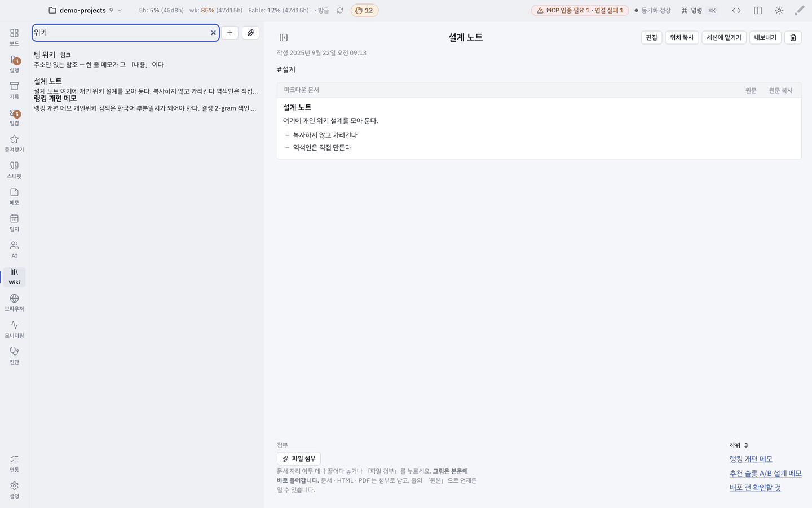Open 추천 슬롯 A/B 설계 메모 link
Image resolution: width=812 pixels, height=508 pixels.
tap(765, 473)
